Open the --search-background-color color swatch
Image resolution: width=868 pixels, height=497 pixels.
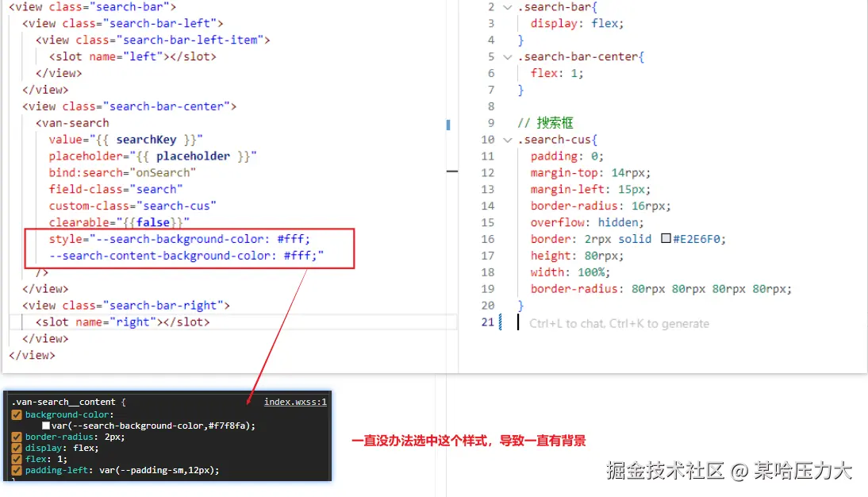[x=48, y=426]
